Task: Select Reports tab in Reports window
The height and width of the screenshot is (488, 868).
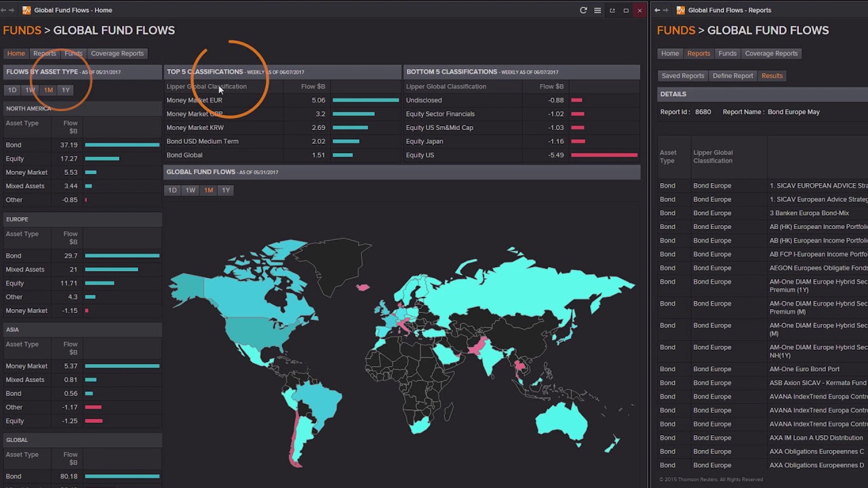Action: 698,54
